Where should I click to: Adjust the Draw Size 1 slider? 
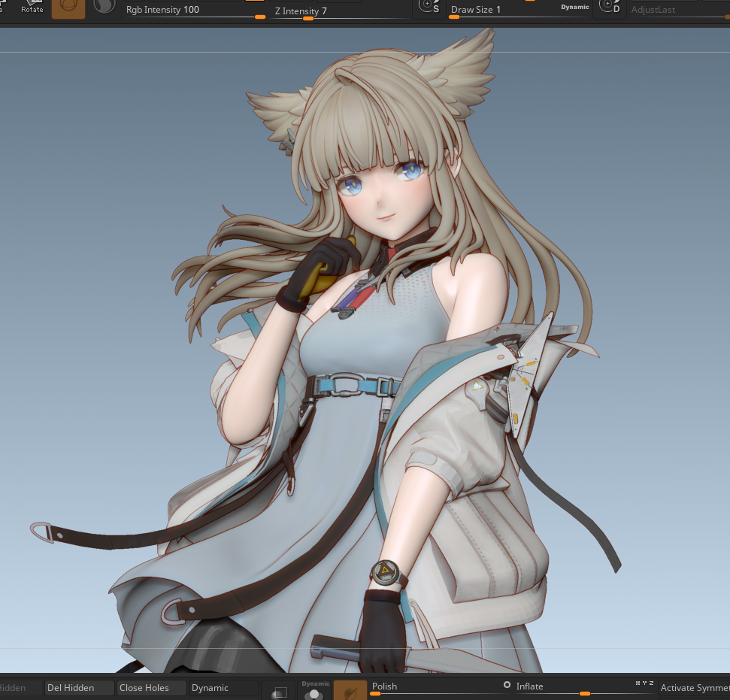519,10
